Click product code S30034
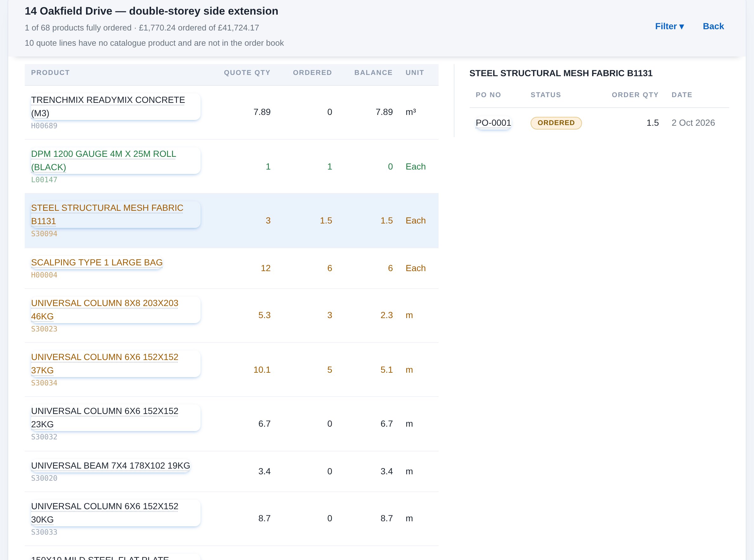 [x=44, y=383]
